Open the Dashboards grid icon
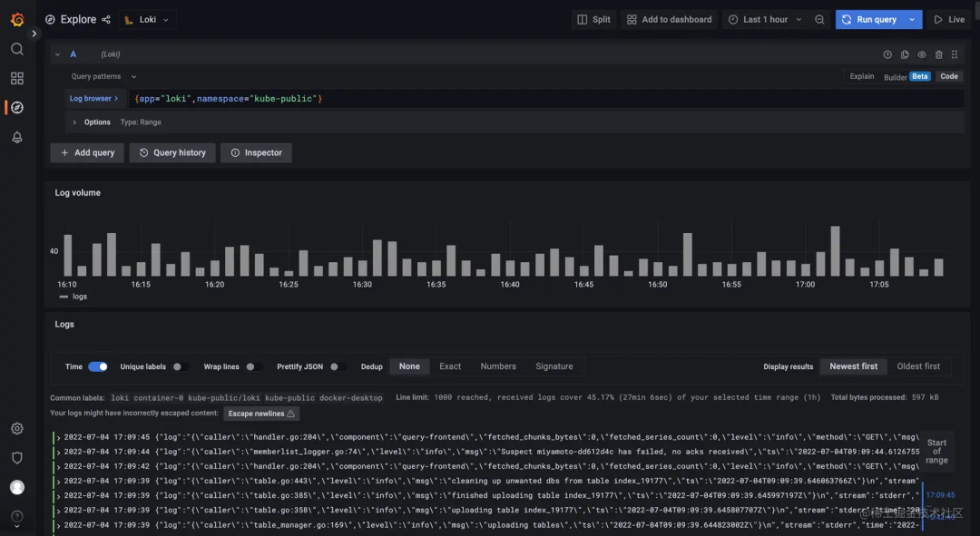Viewport: 980px width, 536px height. pos(17,78)
